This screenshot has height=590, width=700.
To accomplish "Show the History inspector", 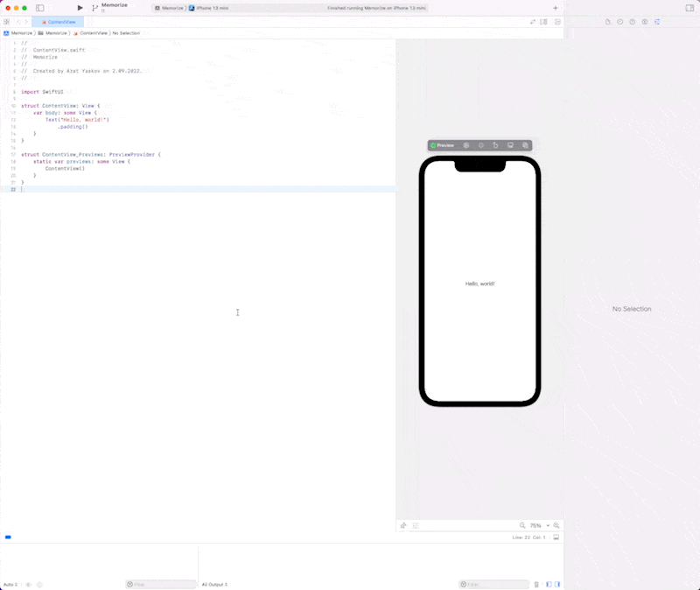I will [620, 22].
